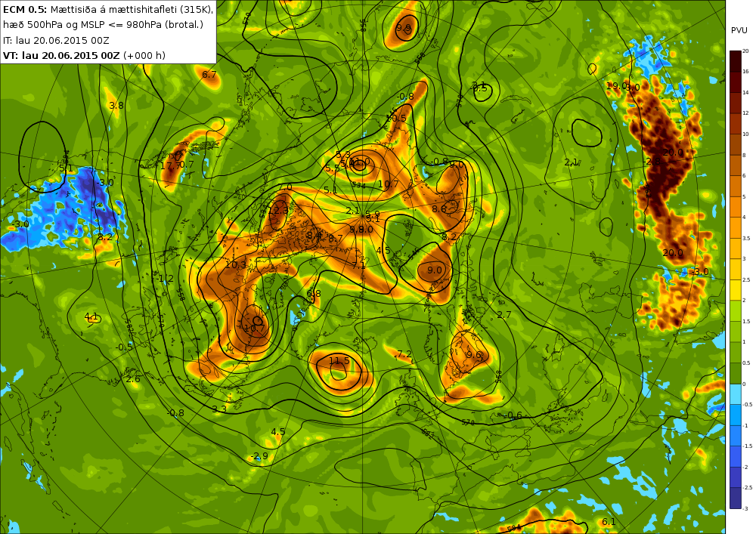The image size is (756, 534).
Task: Click the map value label "-2.8"
Action: tap(652, 162)
